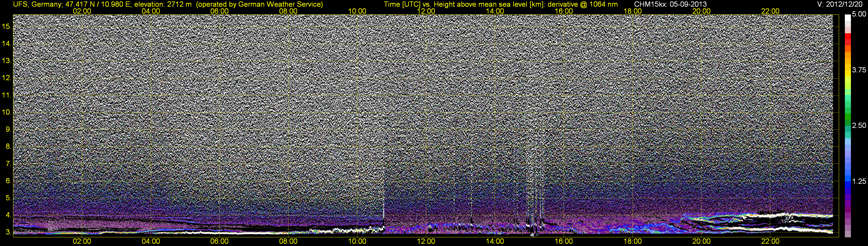Click the "8." height axis label

point(9,147)
